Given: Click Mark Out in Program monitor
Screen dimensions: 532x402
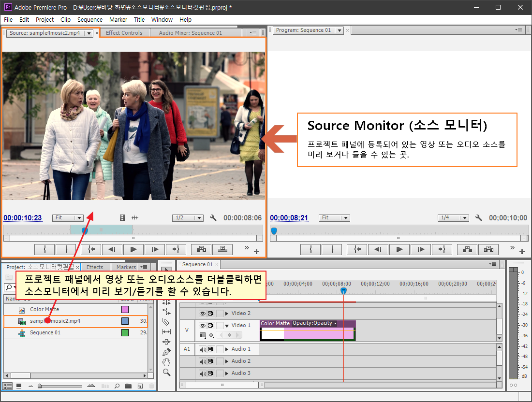Looking at the screenshot, I should [332, 249].
